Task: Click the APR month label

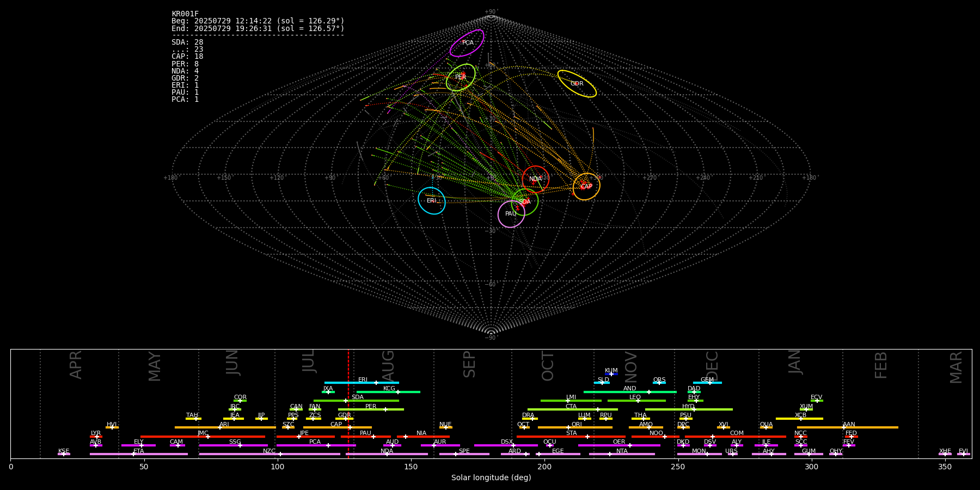Action: coord(76,365)
